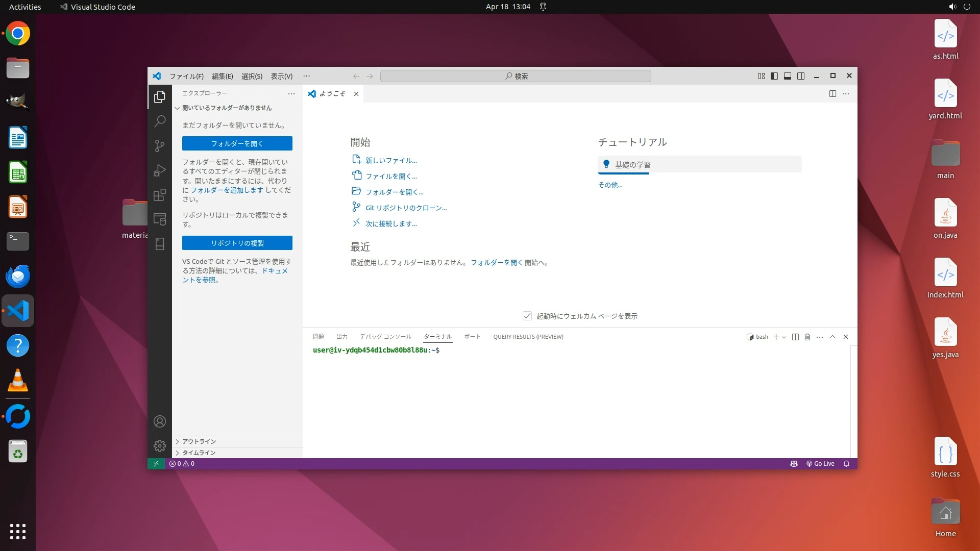The width and height of the screenshot is (980, 551).
Task: Open the terminal launch profile dropdown arrow
Action: (784, 337)
